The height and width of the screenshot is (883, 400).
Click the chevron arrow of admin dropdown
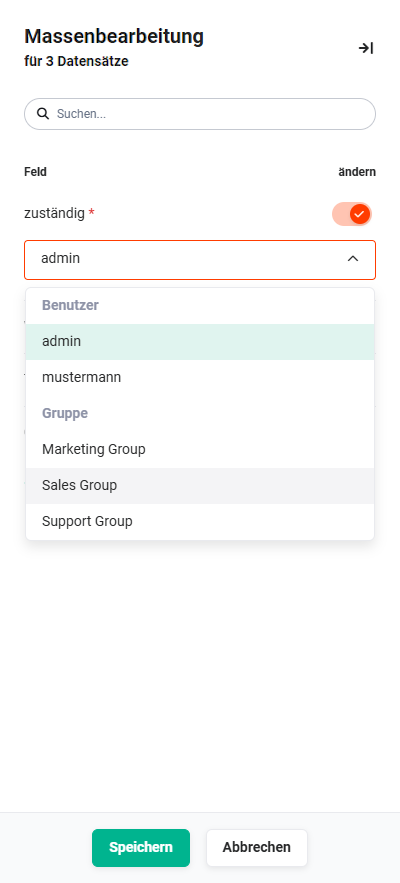[x=353, y=258]
